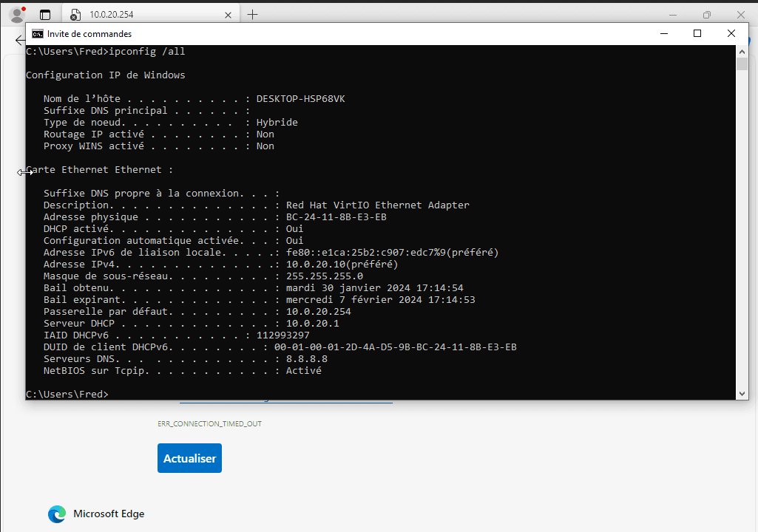
Task: Open the tab actions menu icon
Action: pyautogui.click(x=45, y=14)
